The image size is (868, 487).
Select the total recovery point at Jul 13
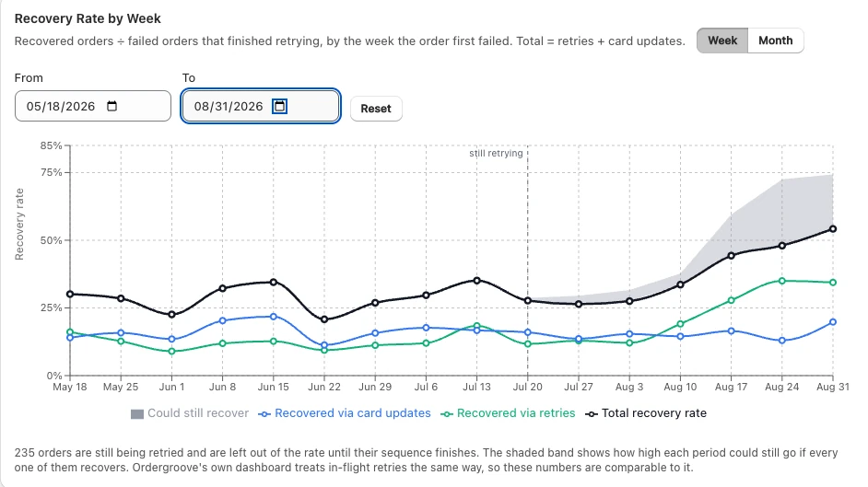pos(477,281)
